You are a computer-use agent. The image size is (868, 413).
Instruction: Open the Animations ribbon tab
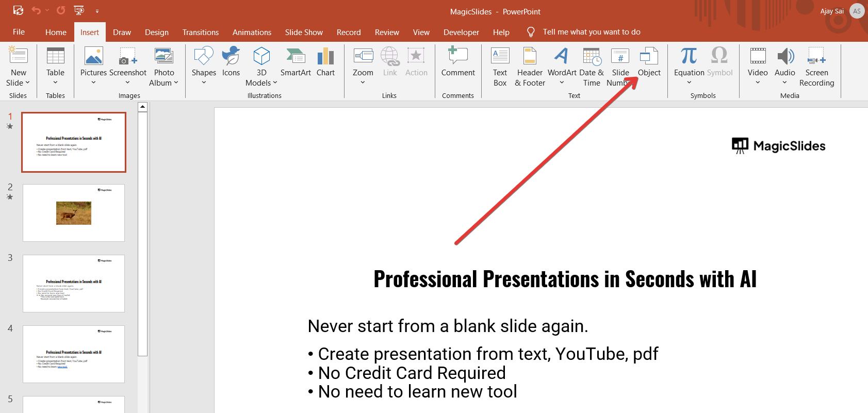[x=252, y=32]
